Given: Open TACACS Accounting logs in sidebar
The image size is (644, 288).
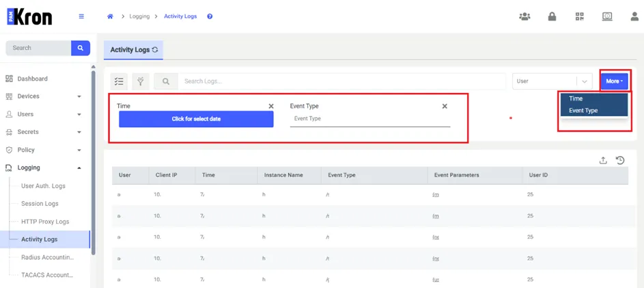Looking at the screenshot, I should 47,275.
